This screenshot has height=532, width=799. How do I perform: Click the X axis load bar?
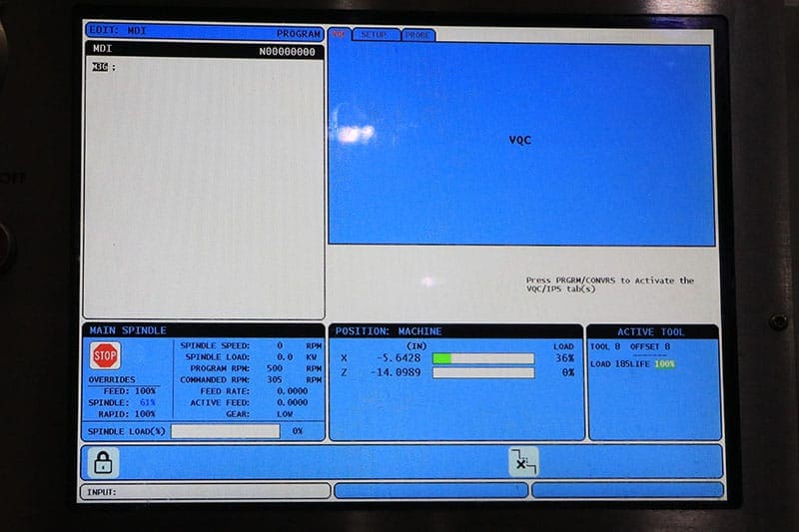482,358
